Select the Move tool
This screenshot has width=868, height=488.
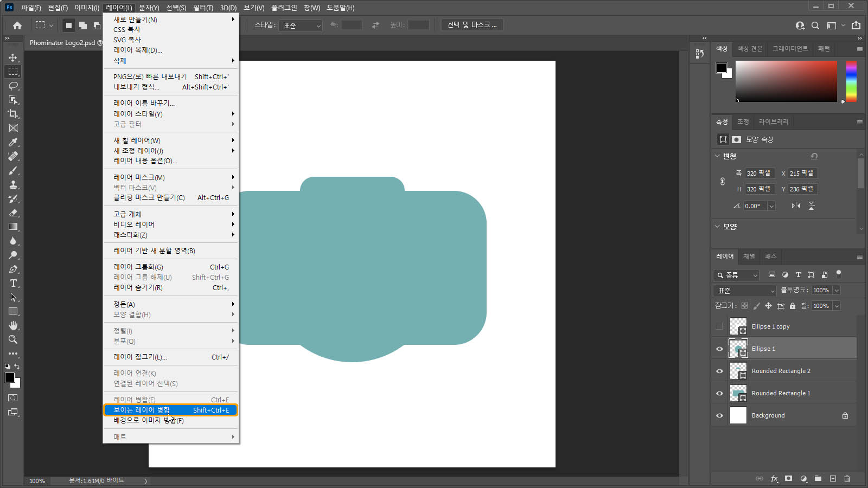(x=13, y=57)
